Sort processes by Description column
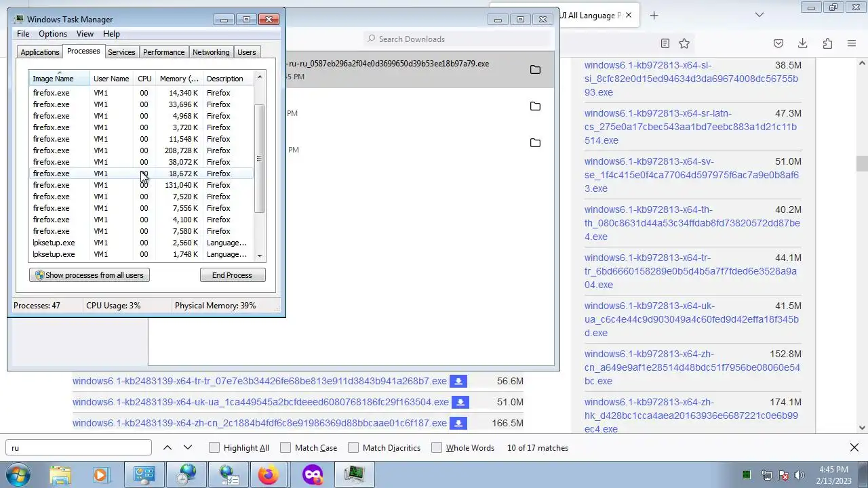Viewport: 868px width, 488px height. [229, 79]
